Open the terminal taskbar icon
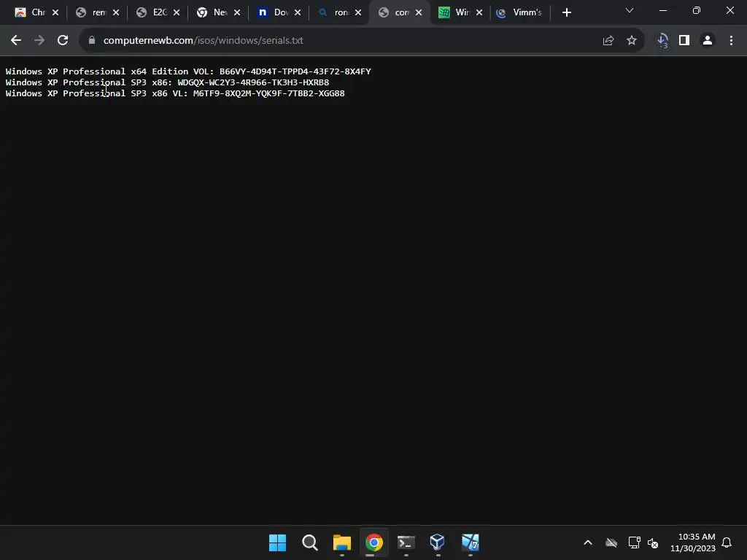The width and height of the screenshot is (747, 560). pyautogui.click(x=406, y=542)
